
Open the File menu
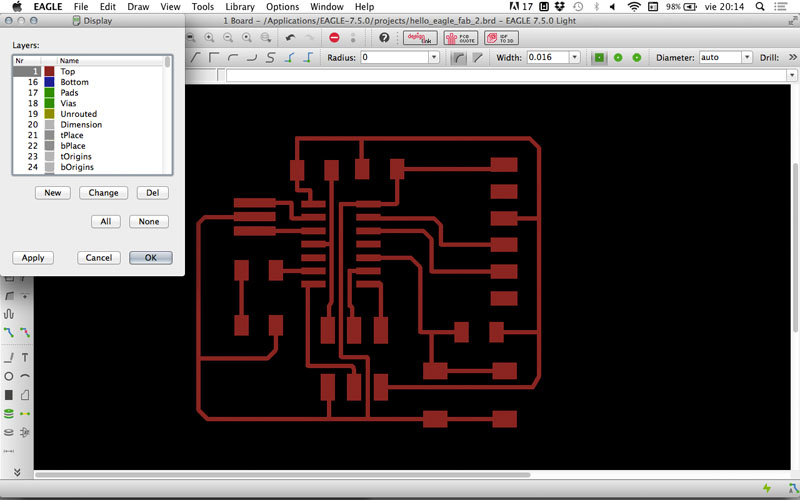(x=81, y=7)
